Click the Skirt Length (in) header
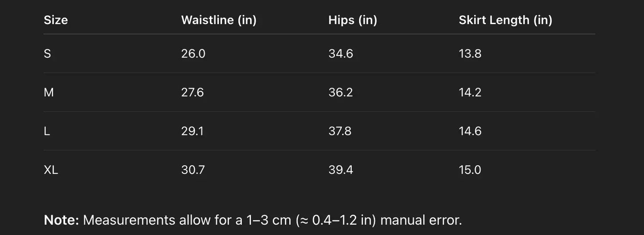 505,20
